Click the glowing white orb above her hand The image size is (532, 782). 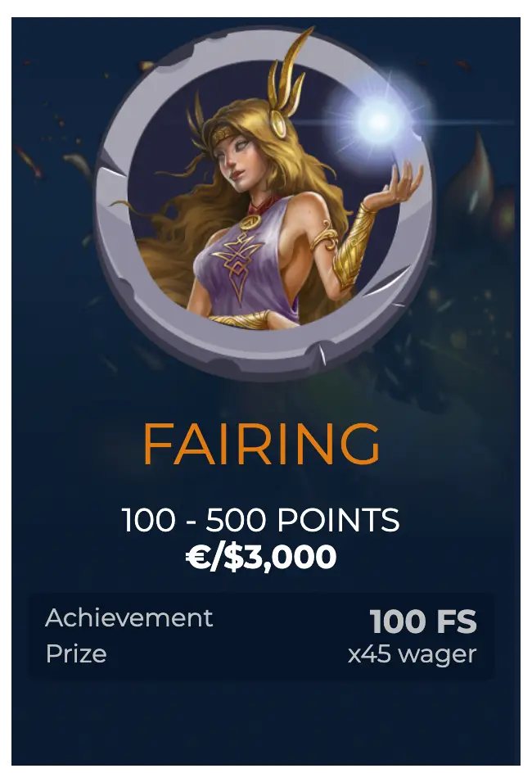(378, 121)
